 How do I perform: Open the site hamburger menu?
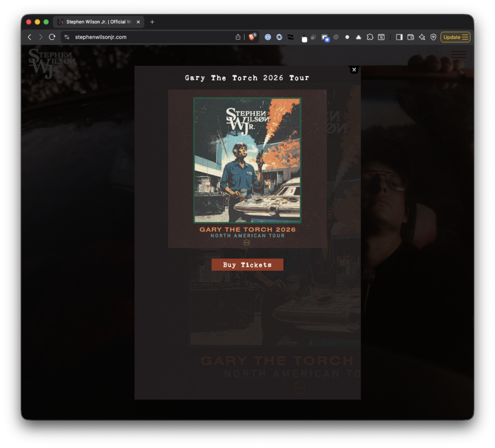pos(458,54)
